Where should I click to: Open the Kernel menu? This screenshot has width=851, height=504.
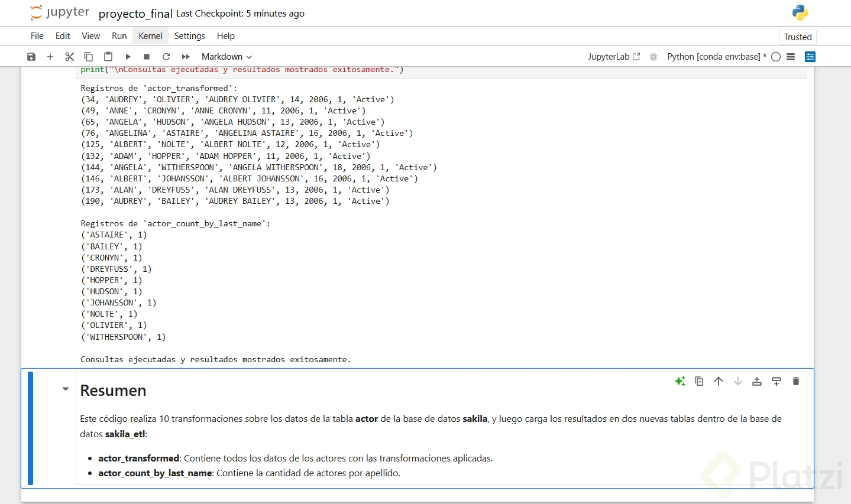(x=150, y=36)
